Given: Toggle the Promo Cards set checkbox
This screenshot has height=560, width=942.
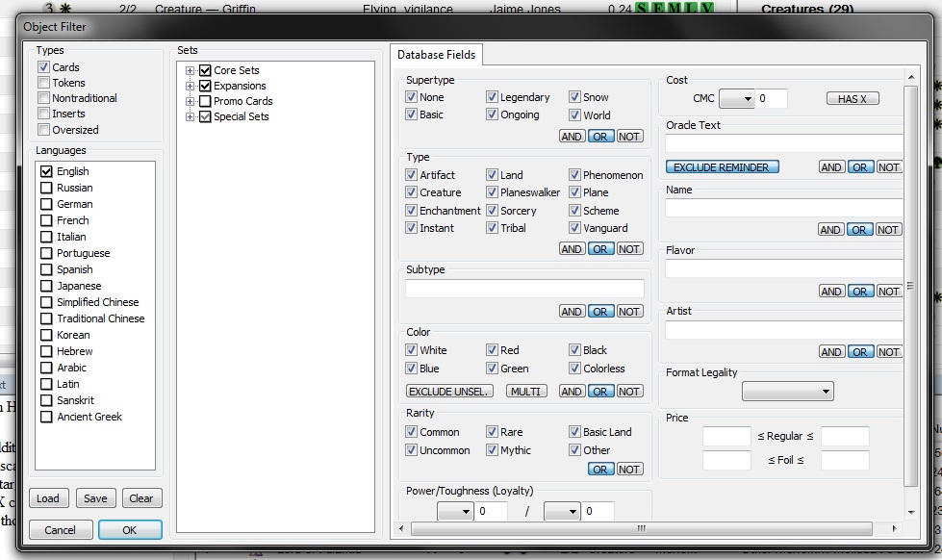Looking at the screenshot, I should point(205,101).
